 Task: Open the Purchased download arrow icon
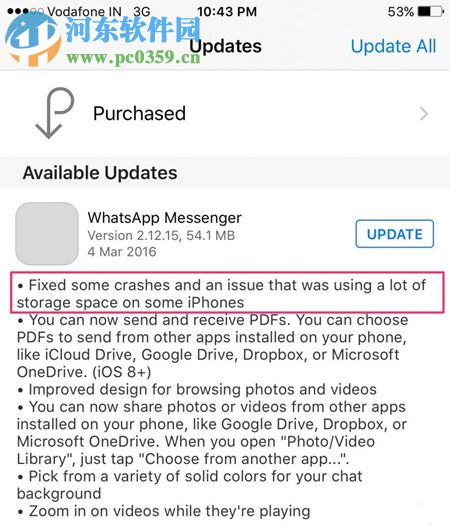54,113
